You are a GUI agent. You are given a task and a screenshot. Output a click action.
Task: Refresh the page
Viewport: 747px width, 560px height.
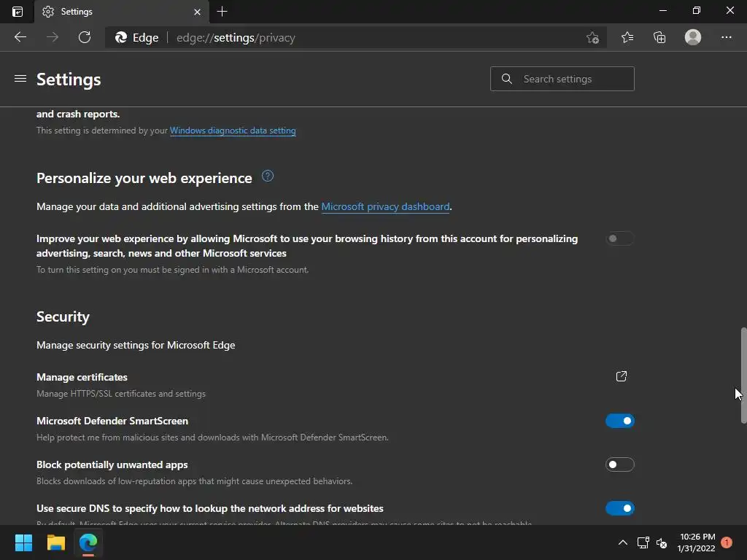(85, 37)
